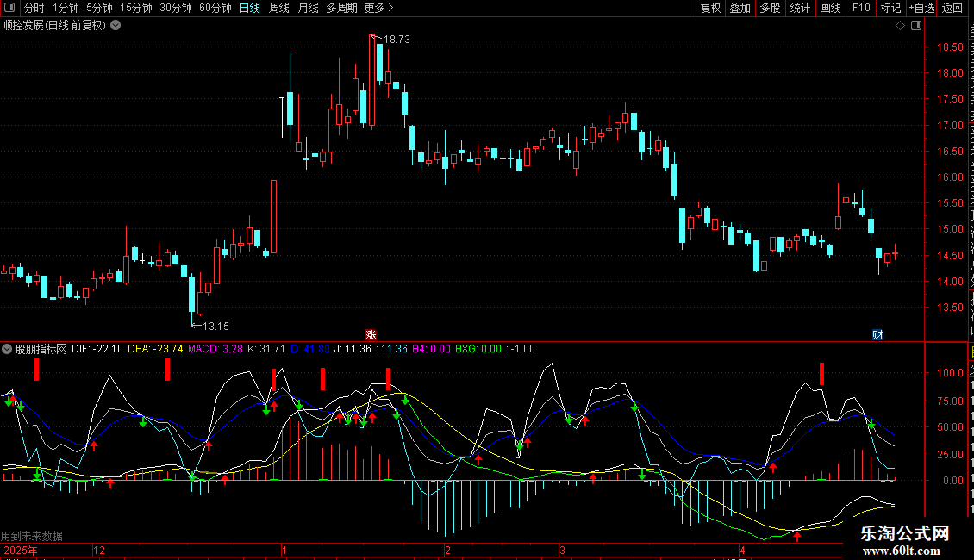Screen dimensions: 974x560
Task: Click the DEA: -23.74 value
Action: coord(155,349)
